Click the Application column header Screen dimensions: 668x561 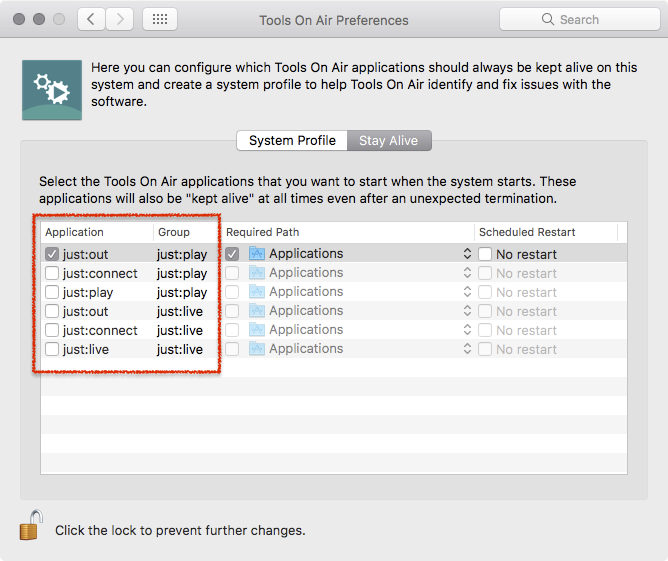tap(97, 232)
